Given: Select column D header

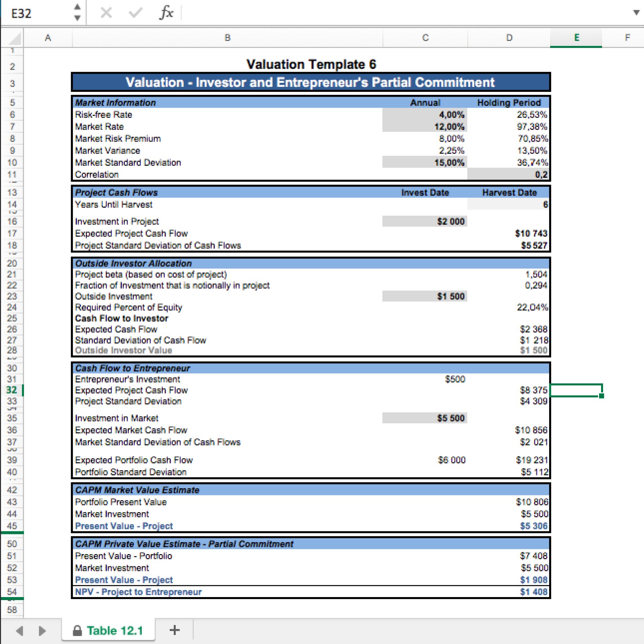Looking at the screenshot, I should click(509, 38).
